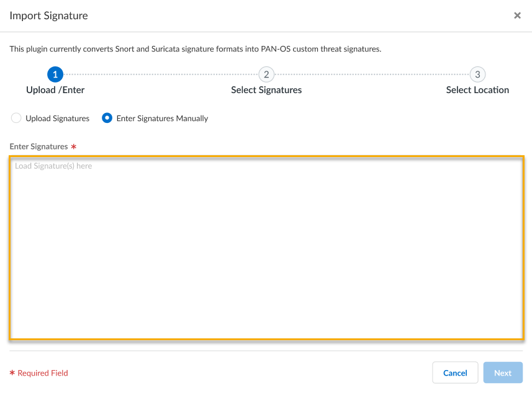532x393 pixels.
Task: Click the step 3 circle icon
Action: pos(477,75)
